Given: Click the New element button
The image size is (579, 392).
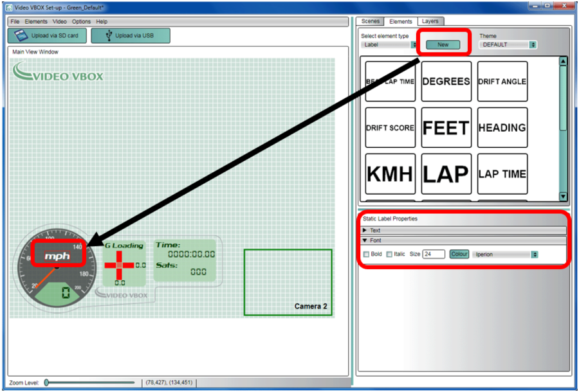Looking at the screenshot, I should pos(443,44).
